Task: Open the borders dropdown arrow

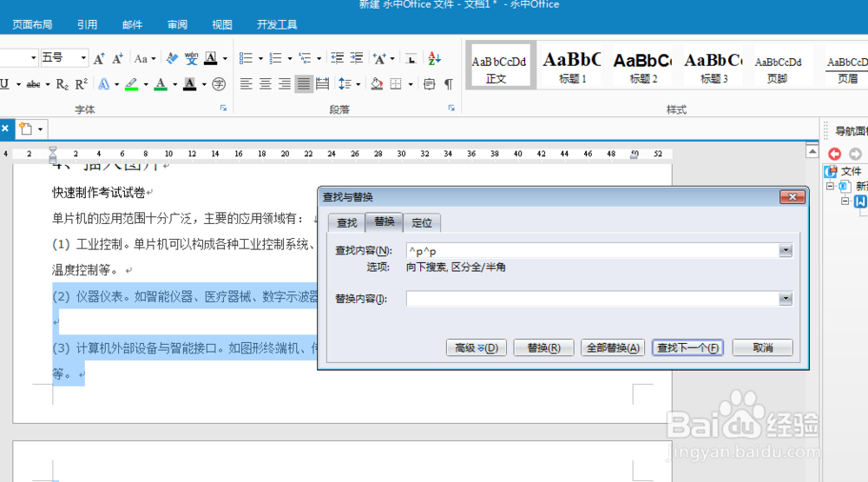Action: tap(411, 85)
